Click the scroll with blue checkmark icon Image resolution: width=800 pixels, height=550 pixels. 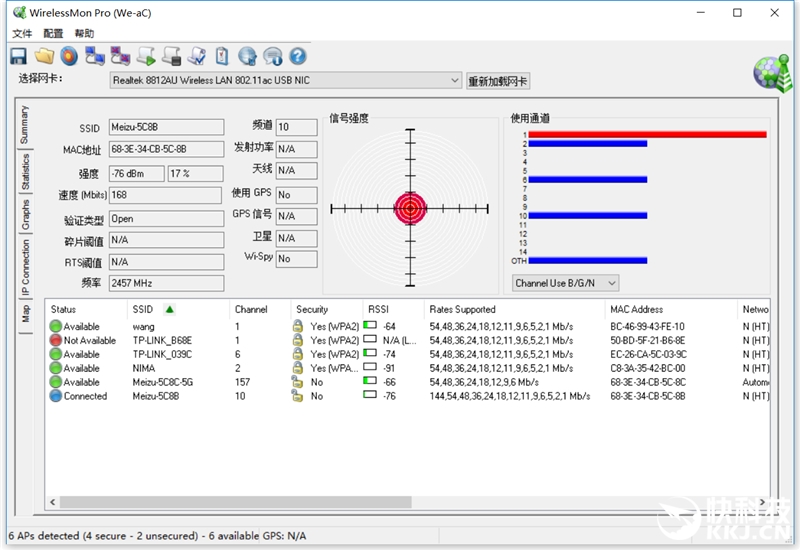click(x=197, y=56)
